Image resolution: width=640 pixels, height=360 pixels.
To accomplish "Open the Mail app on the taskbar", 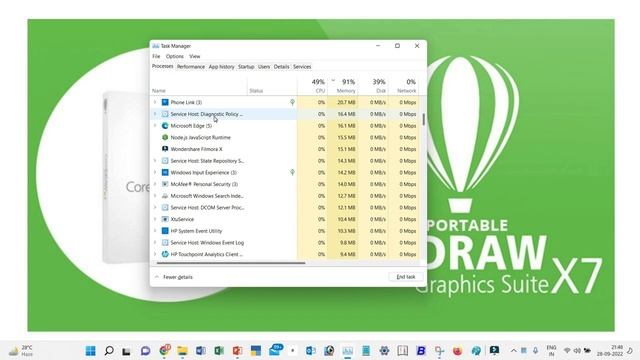I will (x=276, y=350).
